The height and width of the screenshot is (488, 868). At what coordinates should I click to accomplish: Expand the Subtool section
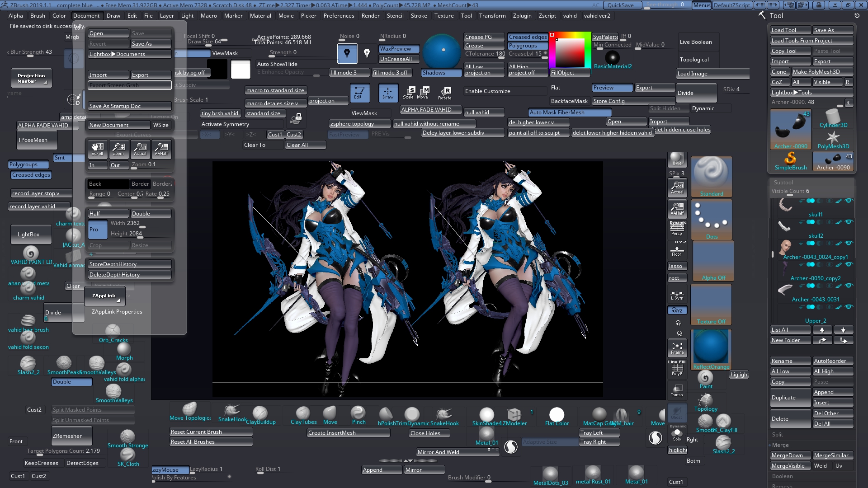(783, 183)
